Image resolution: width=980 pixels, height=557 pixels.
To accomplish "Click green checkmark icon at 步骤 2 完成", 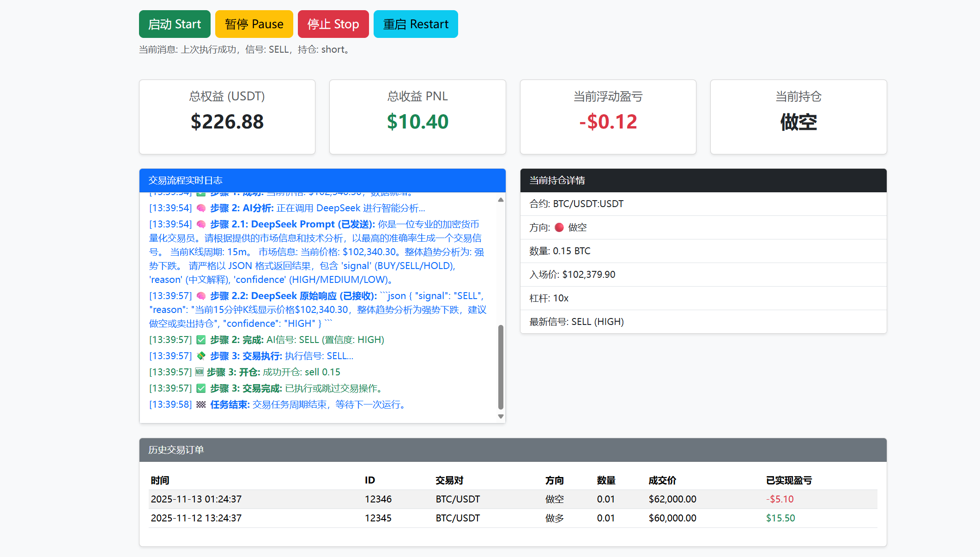I will tap(201, 340).
